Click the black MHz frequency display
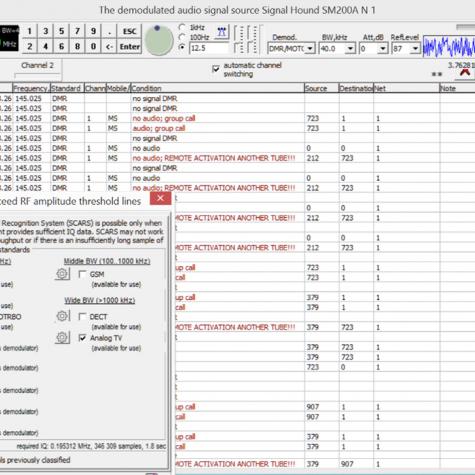The image size is (475, 475). click(9, 38)
